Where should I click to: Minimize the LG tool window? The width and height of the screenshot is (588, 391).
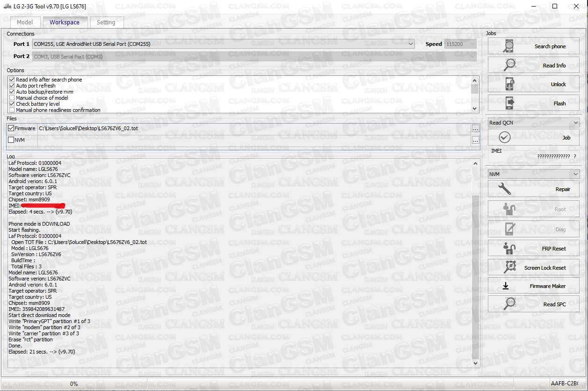click(533, 7)
